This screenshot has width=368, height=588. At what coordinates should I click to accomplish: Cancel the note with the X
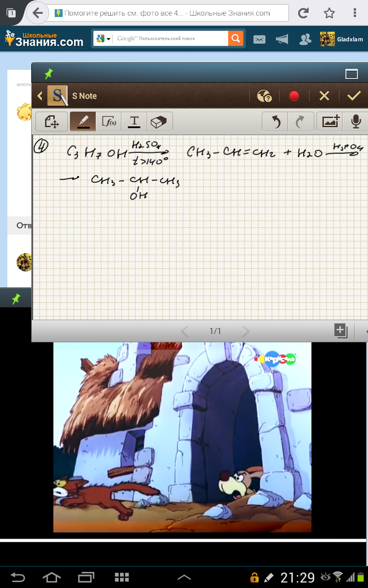point(324,96)
